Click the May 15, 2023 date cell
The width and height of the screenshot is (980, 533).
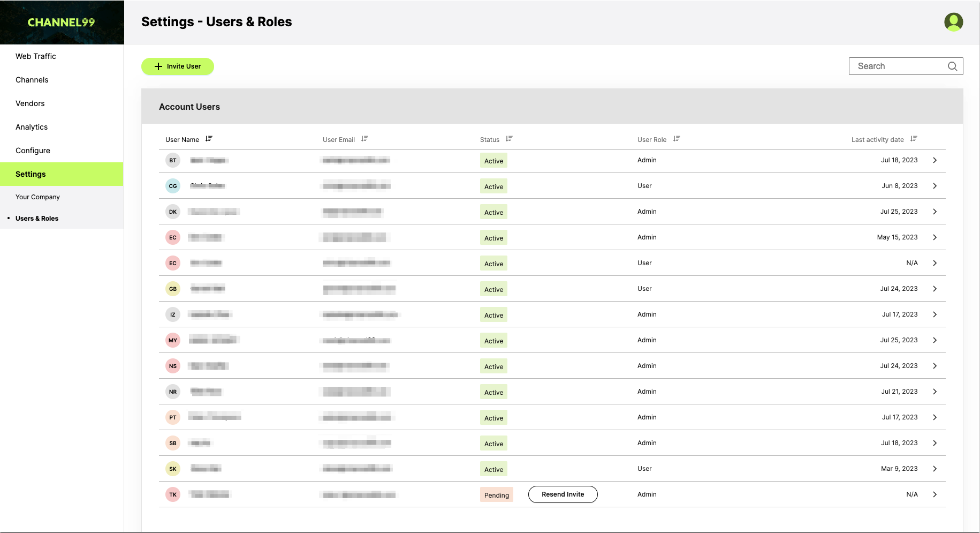pos(898,237)
